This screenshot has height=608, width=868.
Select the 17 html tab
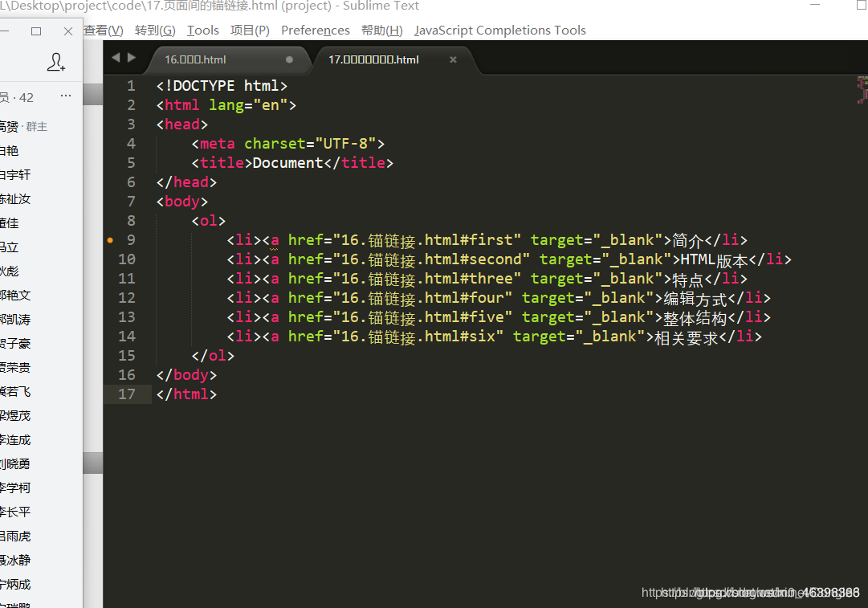click(x=394, y=59)
